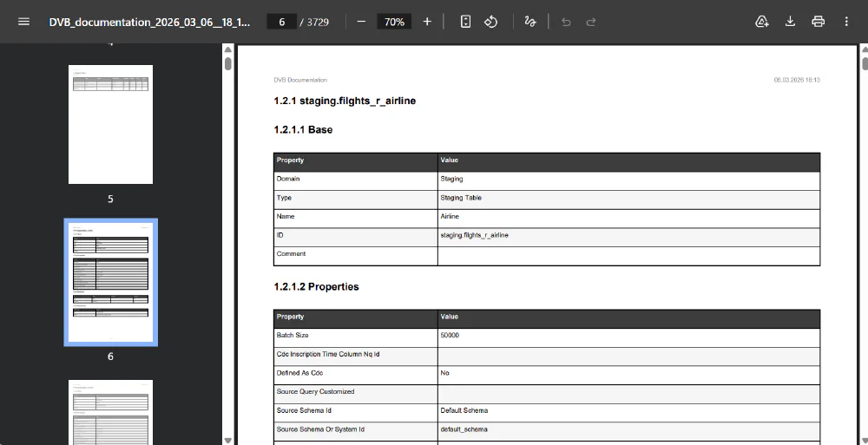
Task: Click the zoom in plus icon
Action: (427, 22)
